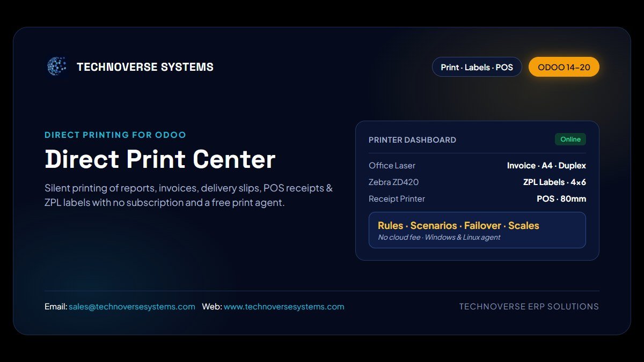The height and width of the screenshot is (362, 644).
Task: Click the orange ODOO 14–20 badge
Action: tap(564, 67)
